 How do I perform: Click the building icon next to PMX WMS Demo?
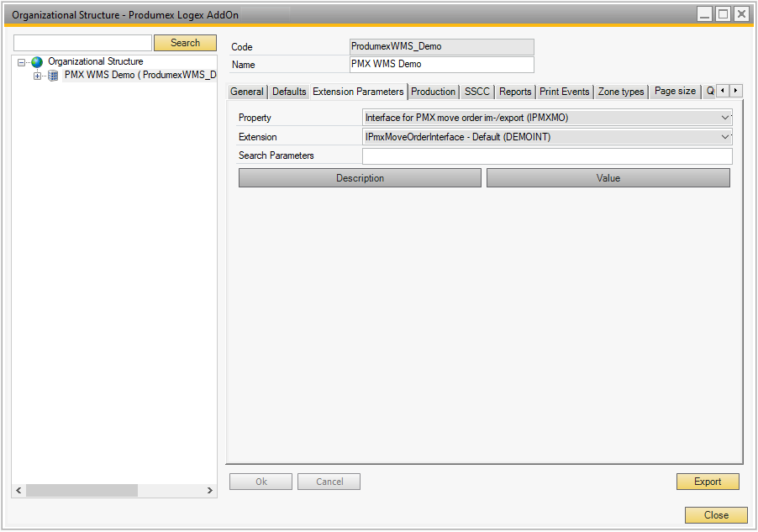53,76
